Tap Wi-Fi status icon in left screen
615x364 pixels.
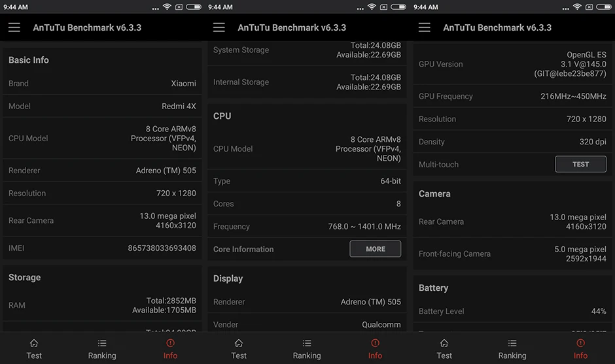pyautogui.click(x=167, y=7)
